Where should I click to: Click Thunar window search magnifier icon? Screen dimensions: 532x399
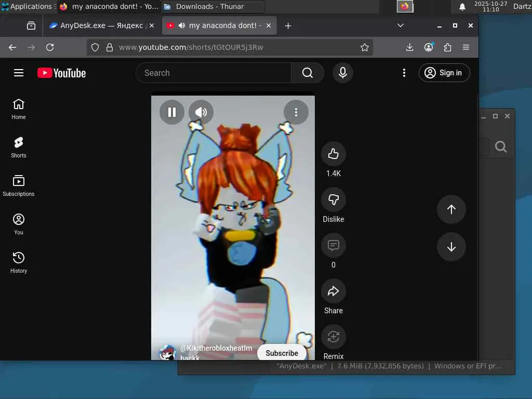[x=501, y=147]
